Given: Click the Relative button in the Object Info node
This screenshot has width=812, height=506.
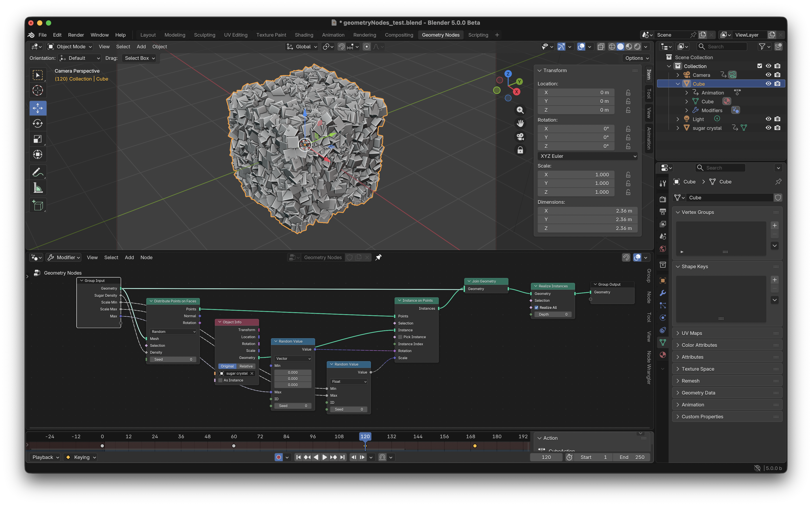Looking at the screenshot, I should click(246, 366).
